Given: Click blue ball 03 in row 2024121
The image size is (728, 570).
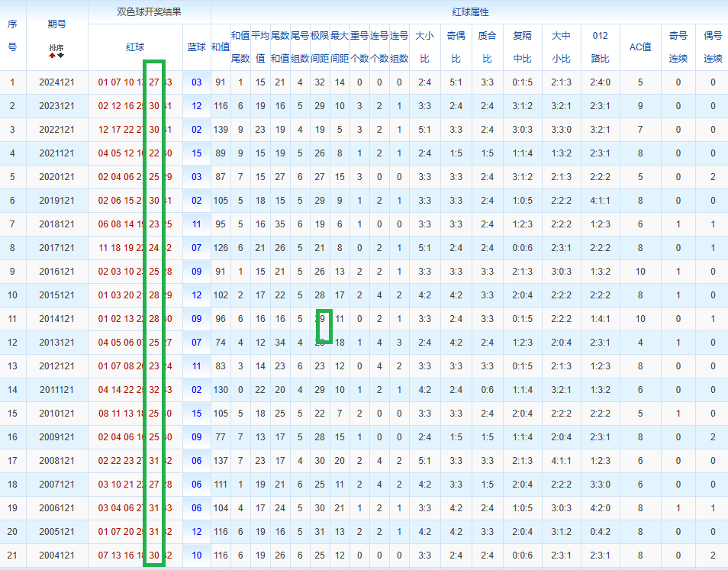Looking at the screenshot, I should [x=197, y=82].
